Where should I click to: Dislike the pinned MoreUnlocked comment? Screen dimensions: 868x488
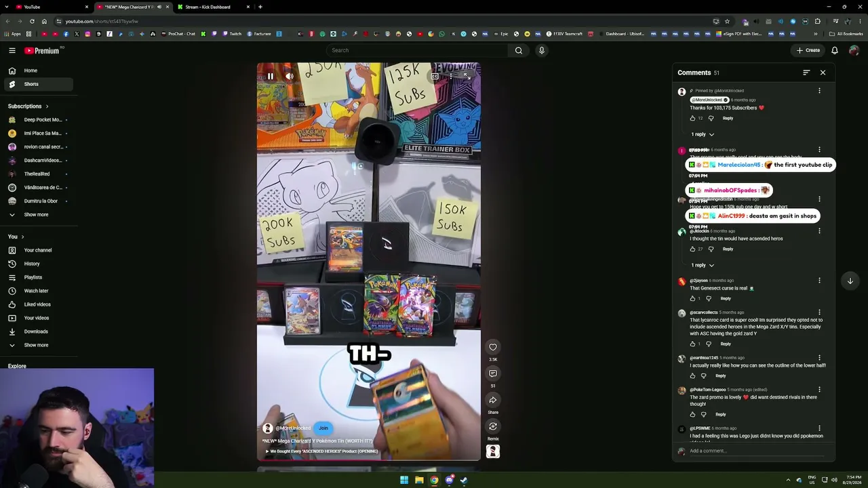pyautogui.click(x=711, y=118)
